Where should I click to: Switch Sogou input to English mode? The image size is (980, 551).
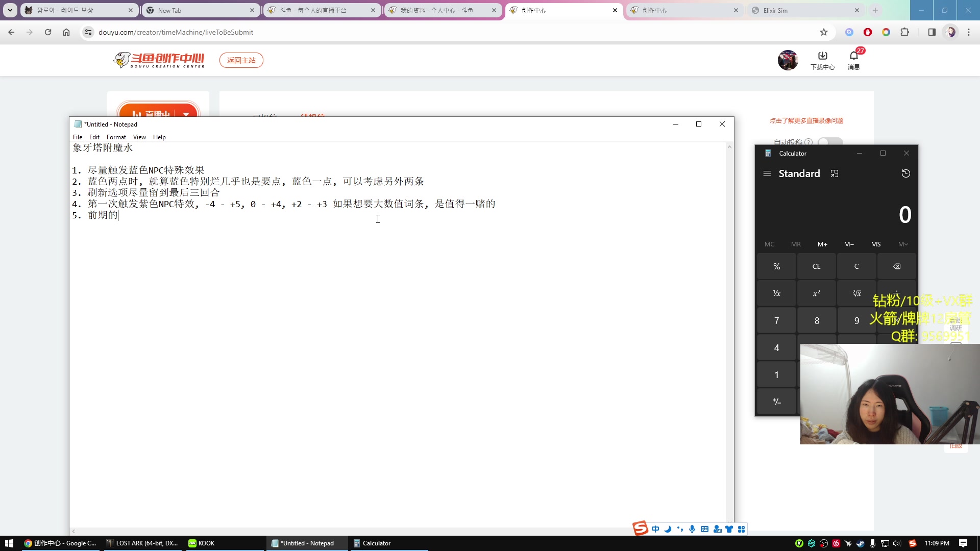[656, 529]
